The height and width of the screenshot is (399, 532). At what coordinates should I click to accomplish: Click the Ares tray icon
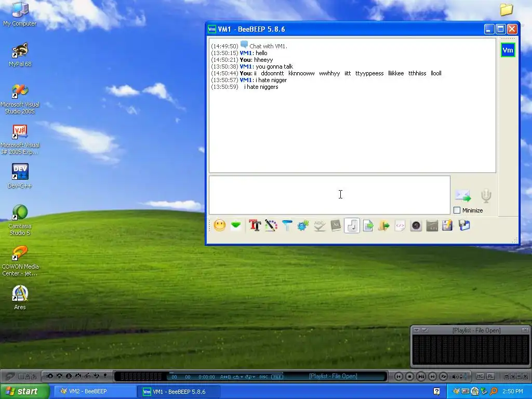(x=475, y=392)
